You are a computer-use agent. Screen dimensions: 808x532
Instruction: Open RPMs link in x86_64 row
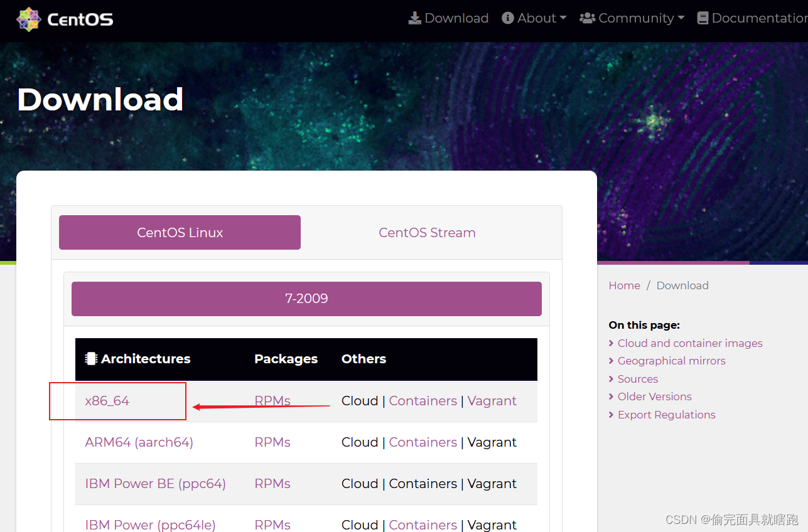click(x=272, y=401)
